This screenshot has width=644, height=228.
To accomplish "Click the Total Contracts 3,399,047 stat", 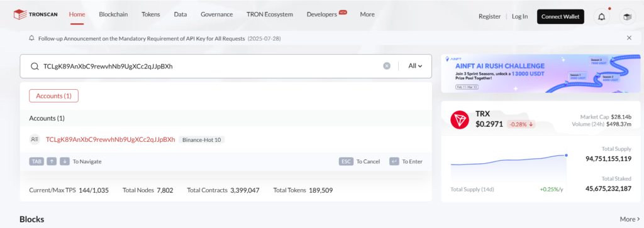I will [x=223, y=190].
